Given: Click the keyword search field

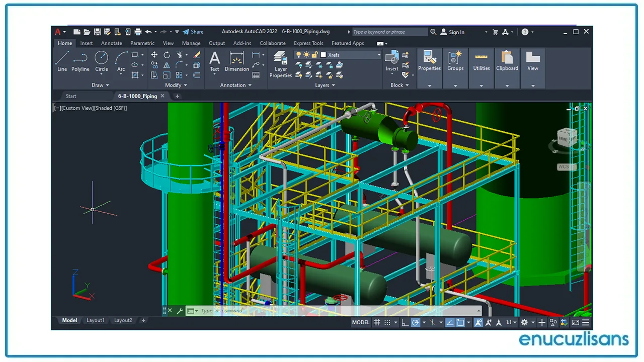Looking at the screenshot, I should (x=390, y=32).
